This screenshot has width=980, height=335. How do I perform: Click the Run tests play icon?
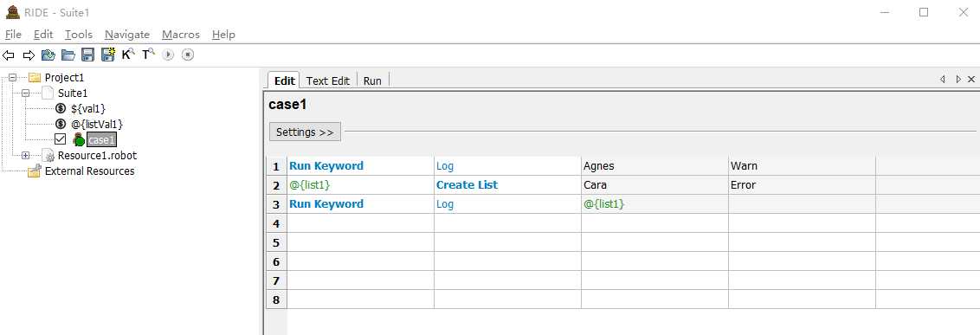click(x=167, y=55)
